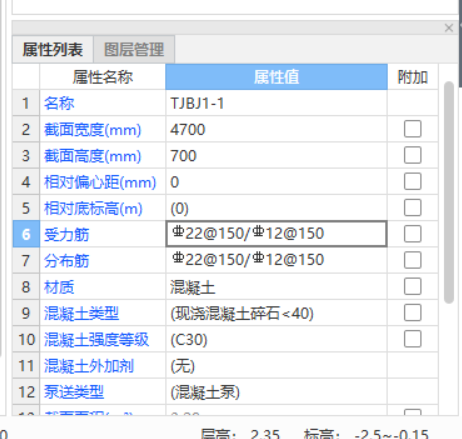Click row number 1 header
This screenshot has width=462, height=439.
pyautogui.click(x=26, y=103)
